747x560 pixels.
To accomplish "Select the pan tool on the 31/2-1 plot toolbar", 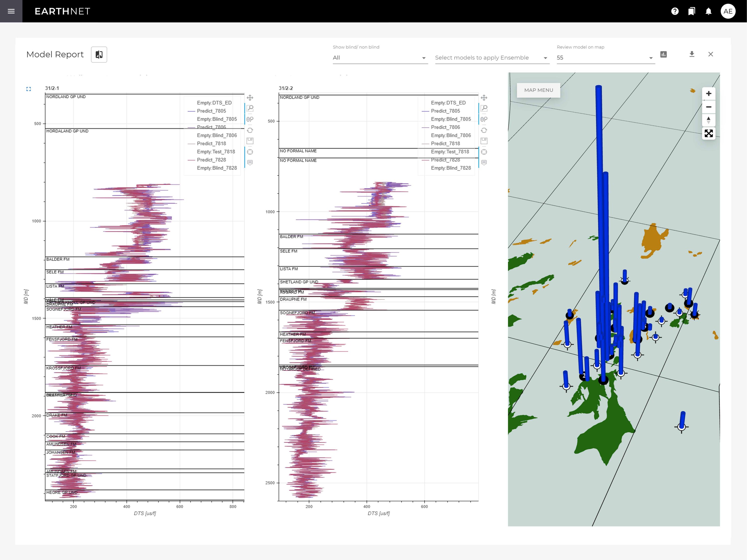I will [250, 98].
